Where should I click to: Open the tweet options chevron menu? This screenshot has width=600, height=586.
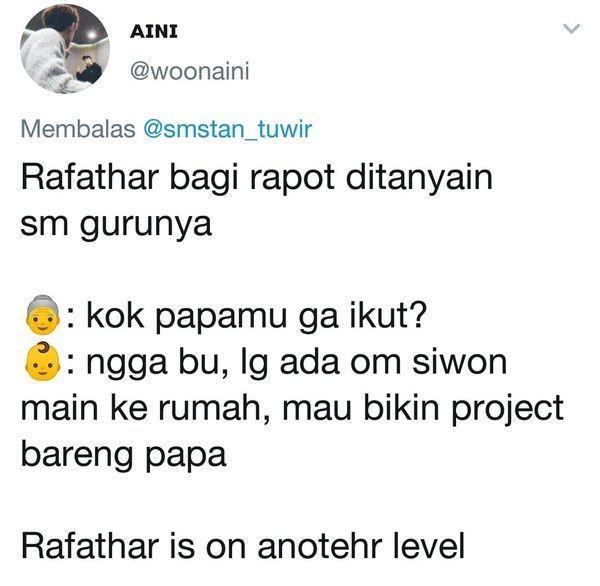tap(572, 29)
